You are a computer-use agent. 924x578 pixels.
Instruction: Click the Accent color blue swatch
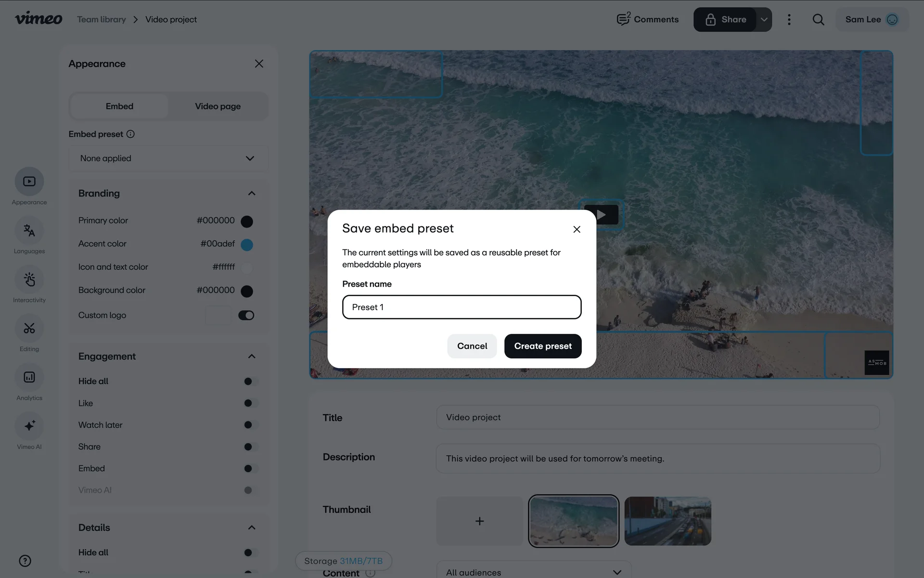tap(247, 245)
